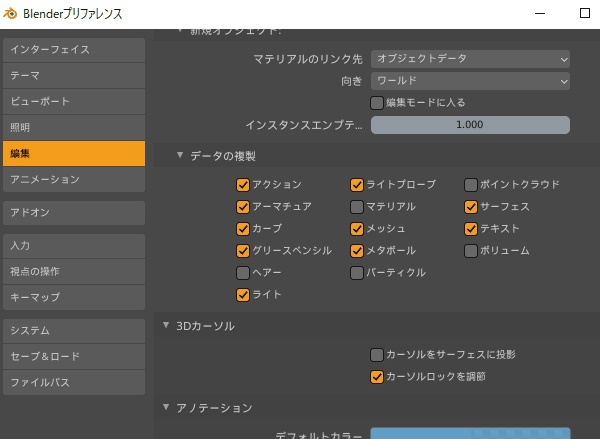Open 視点の操作 preferences
600x439 pixels.
(74, 272)
